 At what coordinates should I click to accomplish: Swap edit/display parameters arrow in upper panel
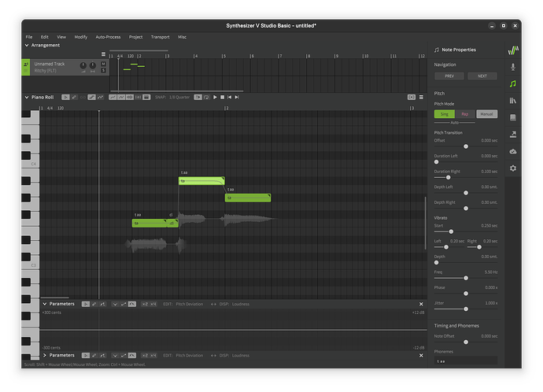click(x=213, y=304)
